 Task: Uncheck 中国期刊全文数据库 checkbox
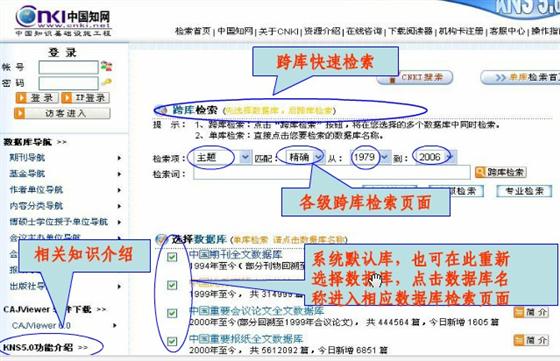(x=172, y=256)
